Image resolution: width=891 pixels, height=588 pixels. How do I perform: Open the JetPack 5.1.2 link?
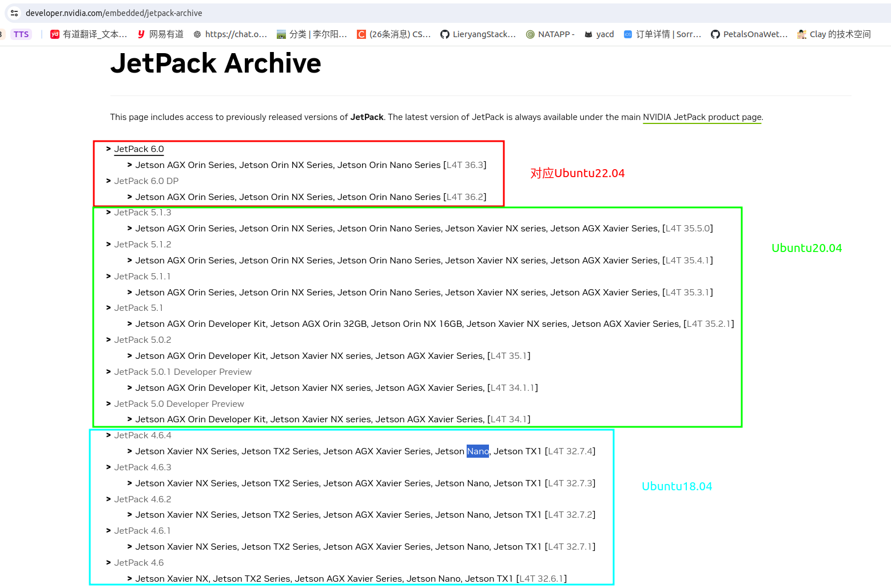142,245
